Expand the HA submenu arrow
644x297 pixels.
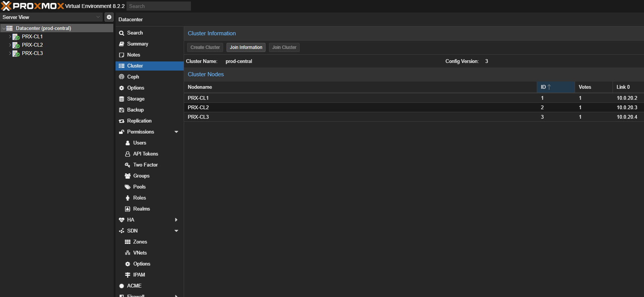[x=176, y=220]
